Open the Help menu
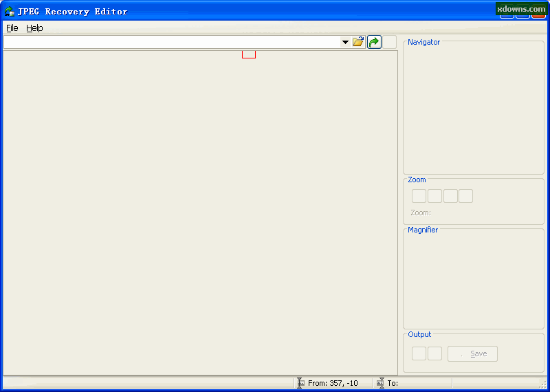 point(34,28)
